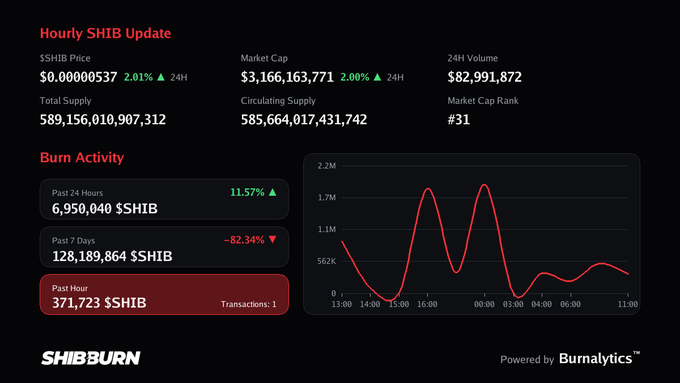The width and height of the screenshot is (680, 383).
Task: Click the 371,723 $SHIB amount
Action: [99, 303]
